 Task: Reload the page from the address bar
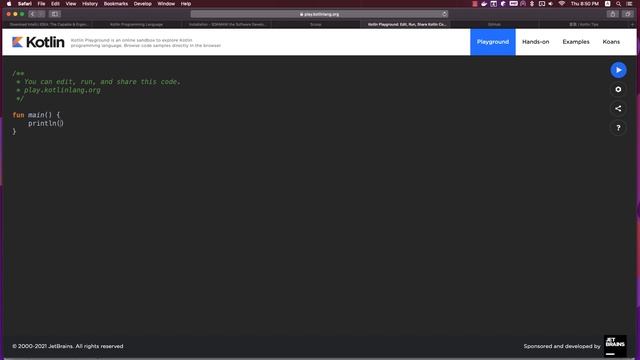444,14
